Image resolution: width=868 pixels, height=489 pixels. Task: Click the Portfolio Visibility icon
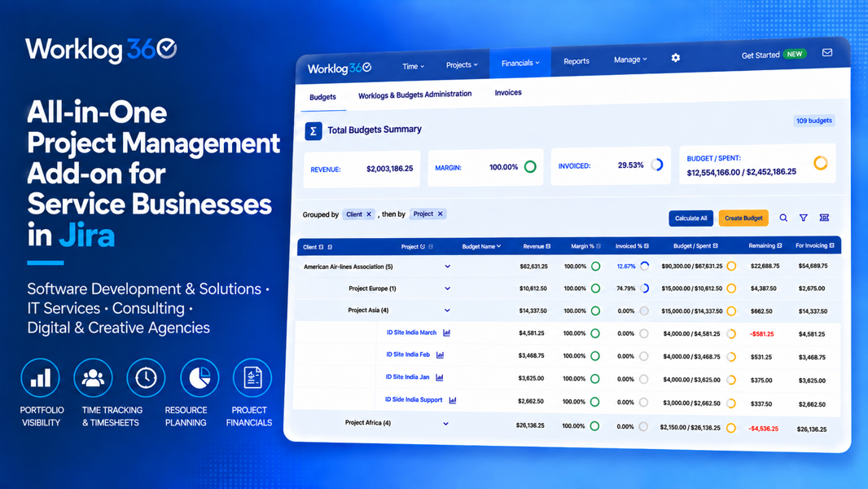click(41, 377)
